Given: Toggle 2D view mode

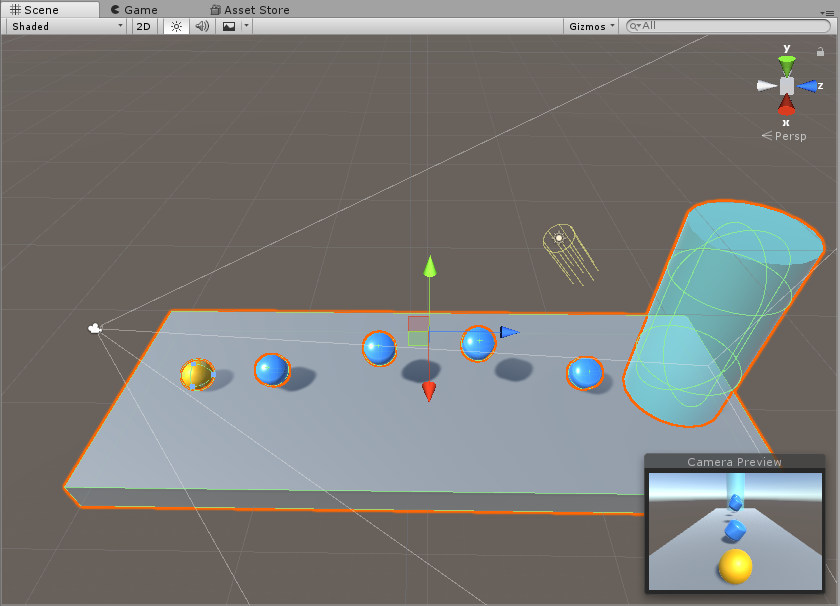Looking at the screenshot, I should pyautogui.click(x=144, y=26).
